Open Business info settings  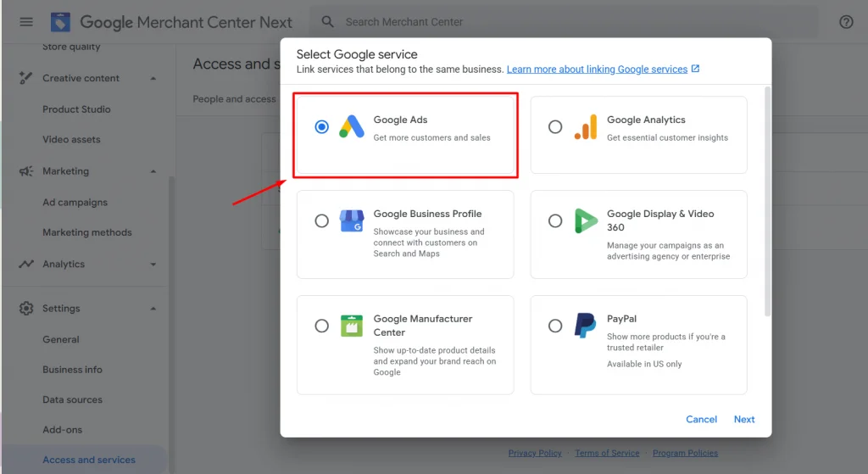point(73,370)
